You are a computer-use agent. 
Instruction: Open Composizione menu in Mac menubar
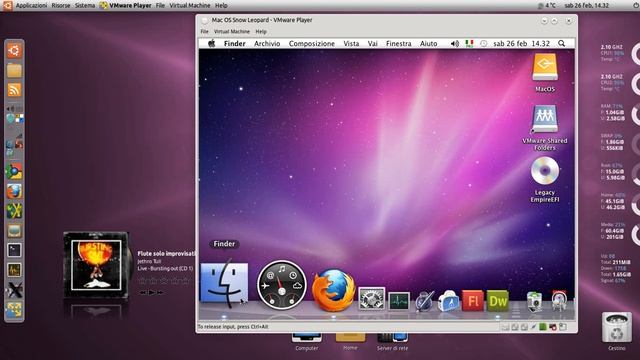click(x=312, y=43)
